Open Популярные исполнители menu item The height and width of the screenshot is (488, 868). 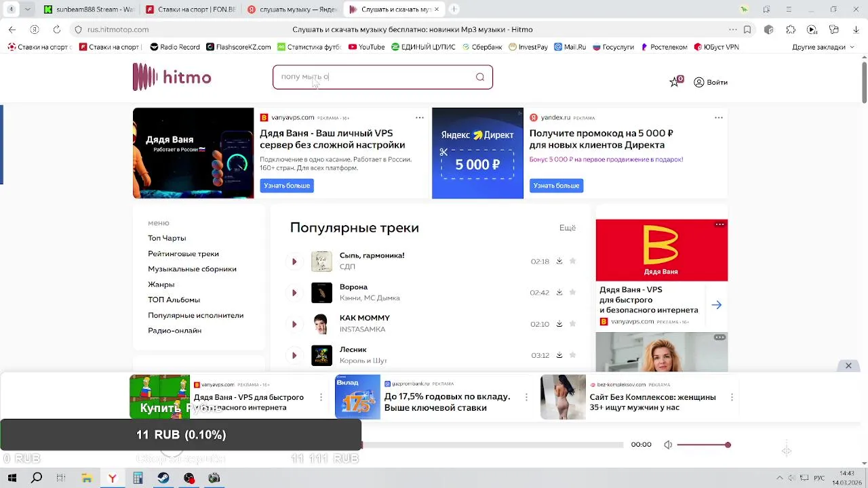pyautogui.click(x=195, y=315)
